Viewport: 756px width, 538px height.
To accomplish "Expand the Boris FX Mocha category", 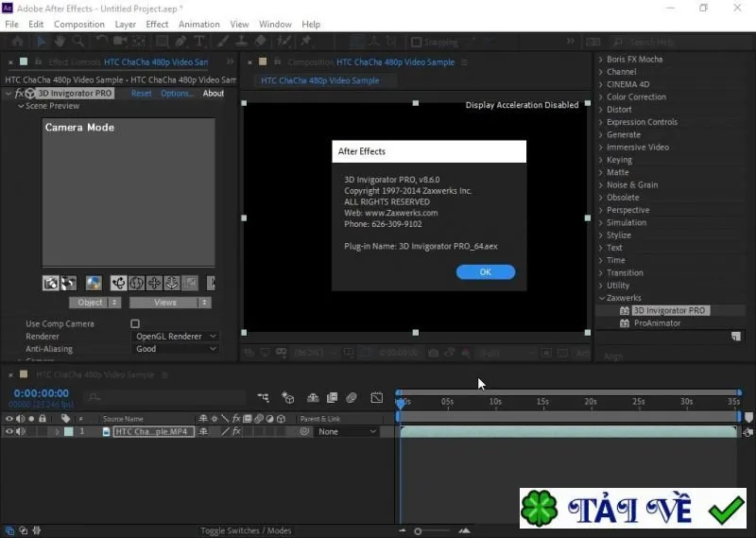I will 601,60.
